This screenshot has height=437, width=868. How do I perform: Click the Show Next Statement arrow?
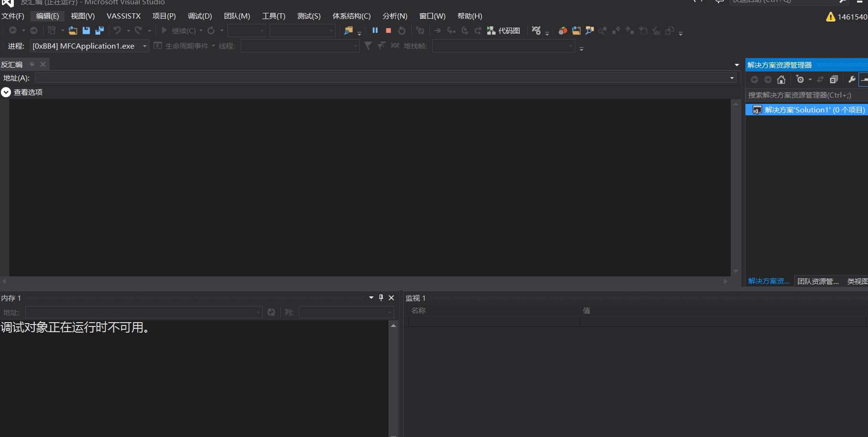438,30
